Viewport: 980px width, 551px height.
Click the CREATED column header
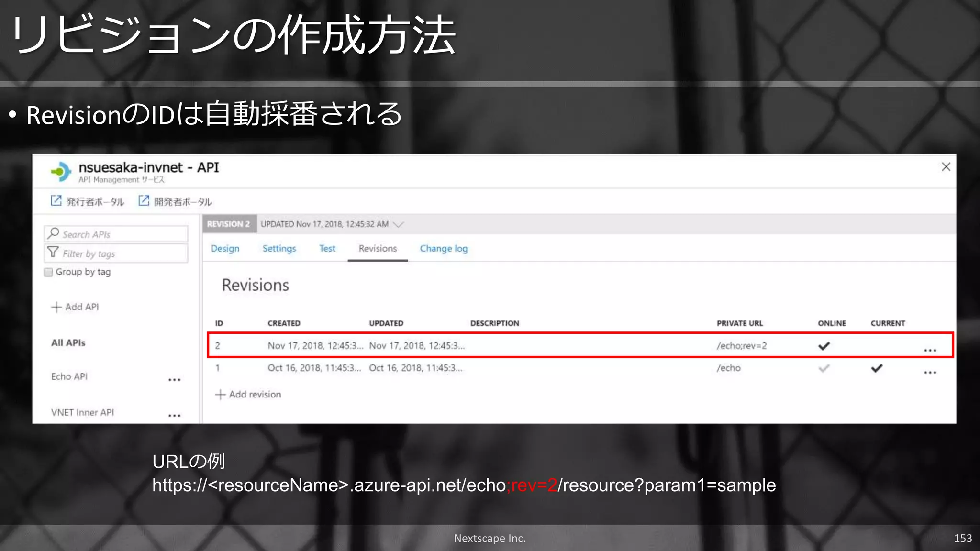pos(284,323)
